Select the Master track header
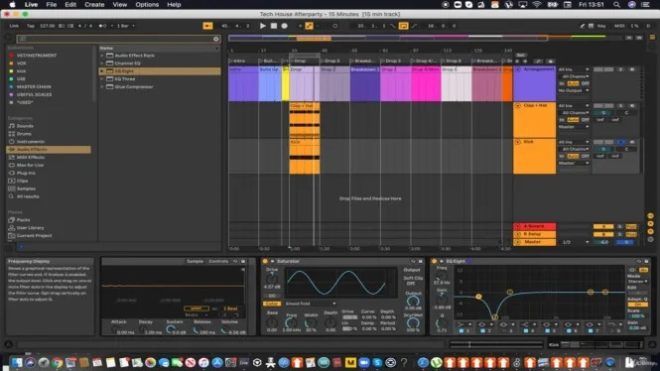This screenshot has width=660, height=371. click(x=534, y=242)
